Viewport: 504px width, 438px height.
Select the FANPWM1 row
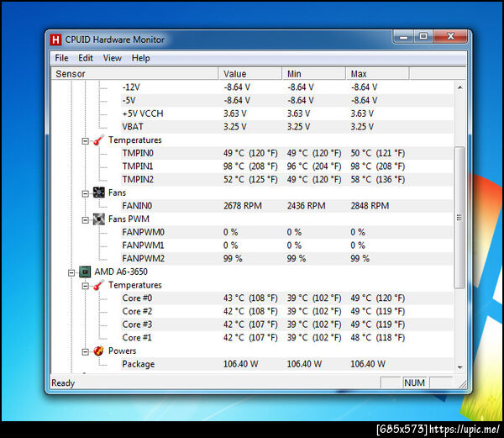tap(287, 245)
